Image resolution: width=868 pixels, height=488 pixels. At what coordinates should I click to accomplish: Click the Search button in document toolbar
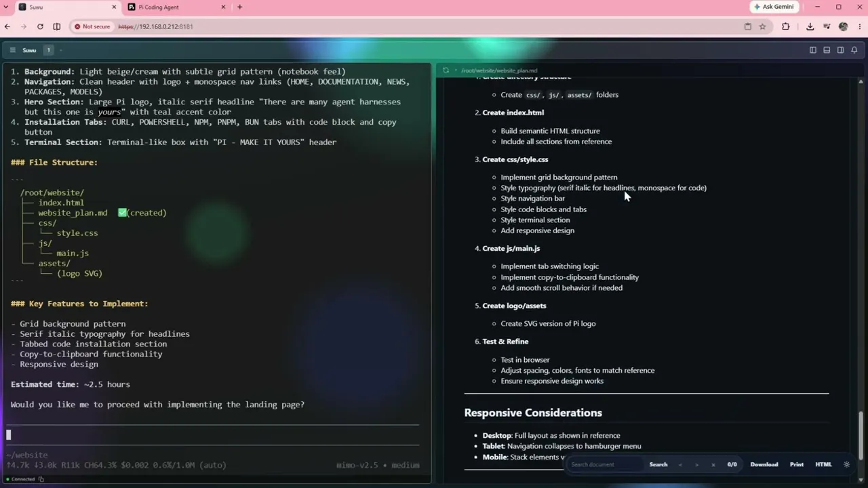tap(658, 464)
